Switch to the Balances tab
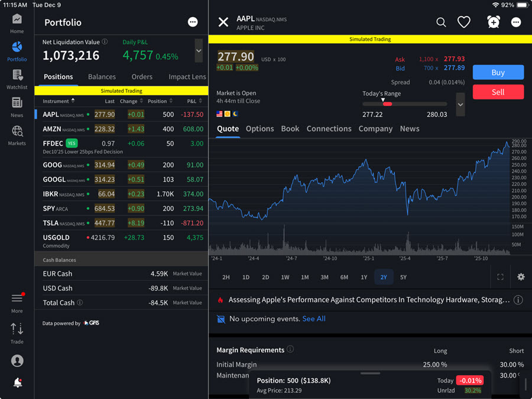The height and width of the screenshot is (399, 532). pyautogui.click(x=102, y=77)
